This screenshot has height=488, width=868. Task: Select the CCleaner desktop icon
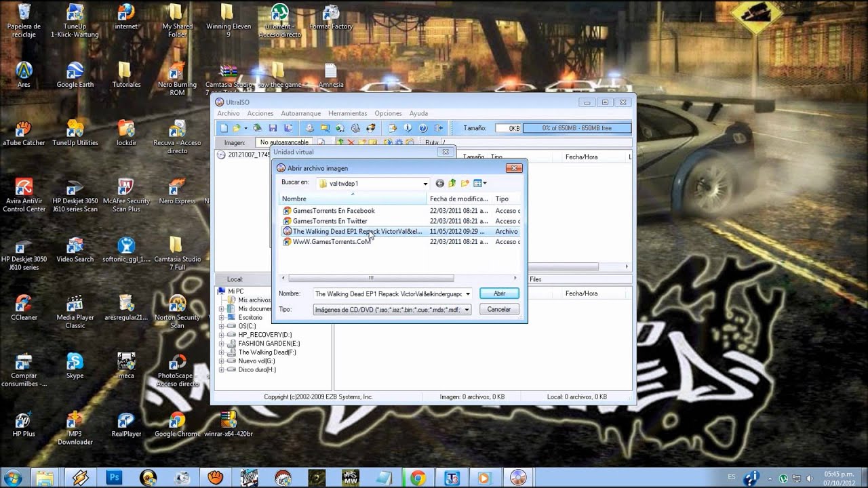[x=24, y=307]
